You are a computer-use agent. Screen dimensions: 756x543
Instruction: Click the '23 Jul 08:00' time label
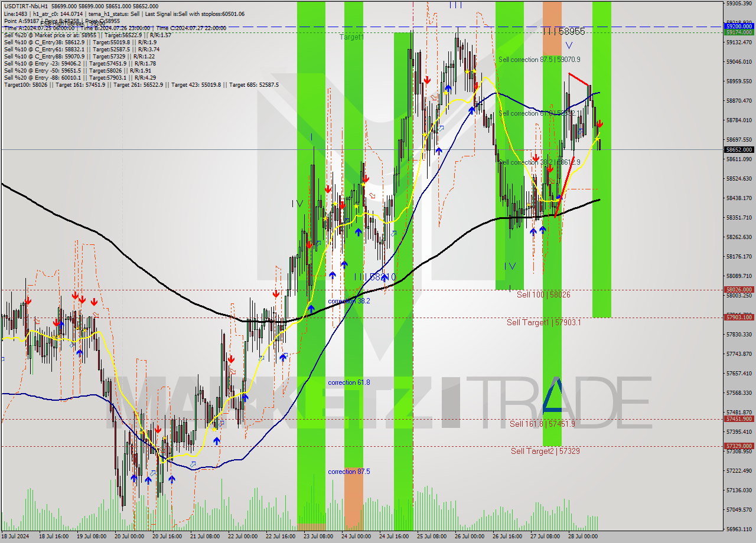(x=318, y=537)
